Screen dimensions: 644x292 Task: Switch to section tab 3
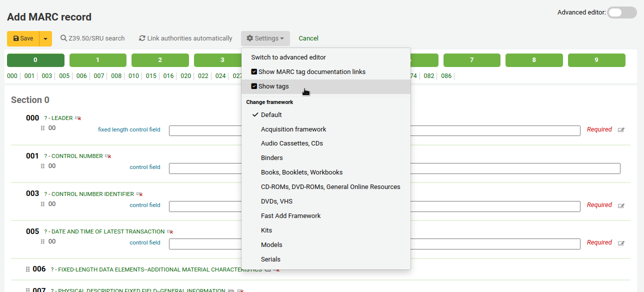222,60
